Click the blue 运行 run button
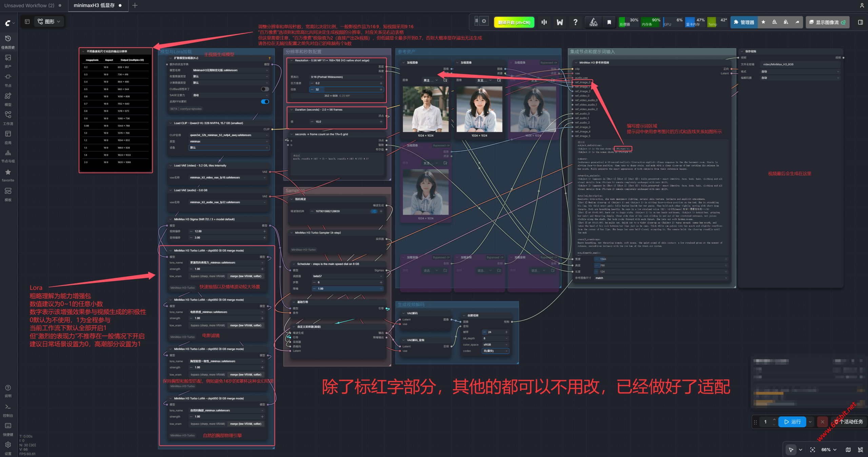This screenshot has height=457, width=868. pyautogui.click(x=792, y=422)
